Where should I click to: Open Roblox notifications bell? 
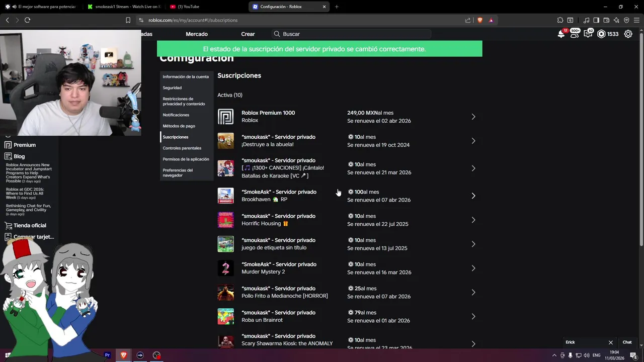tap(561, 34)
